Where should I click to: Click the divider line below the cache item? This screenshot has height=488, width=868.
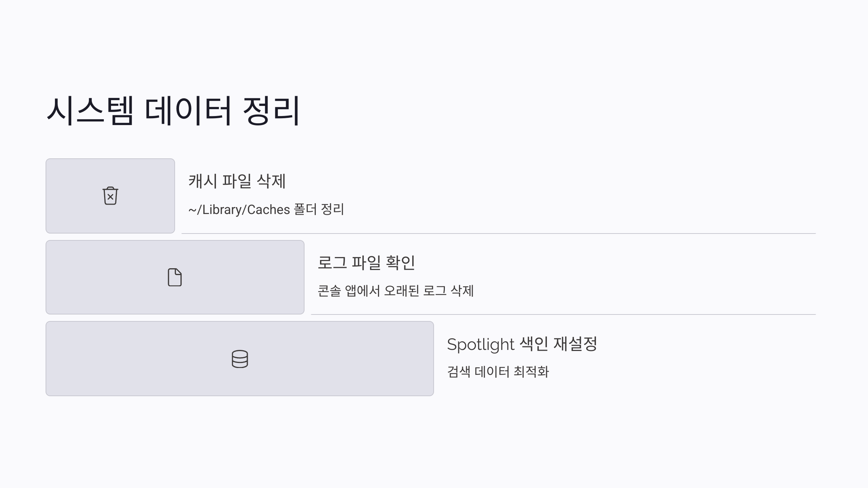pyautogui.click(x=498, y=234)
